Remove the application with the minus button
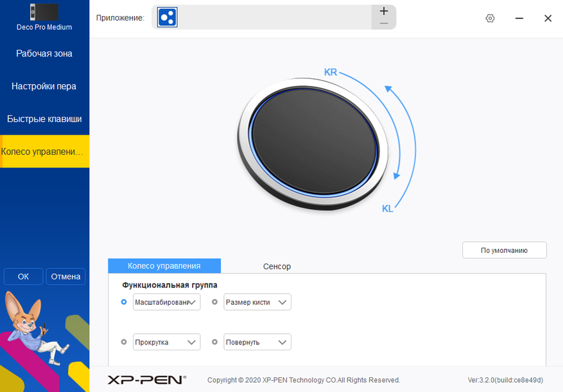The width and height of the screenshot is (563, 392). click(384, 24)
